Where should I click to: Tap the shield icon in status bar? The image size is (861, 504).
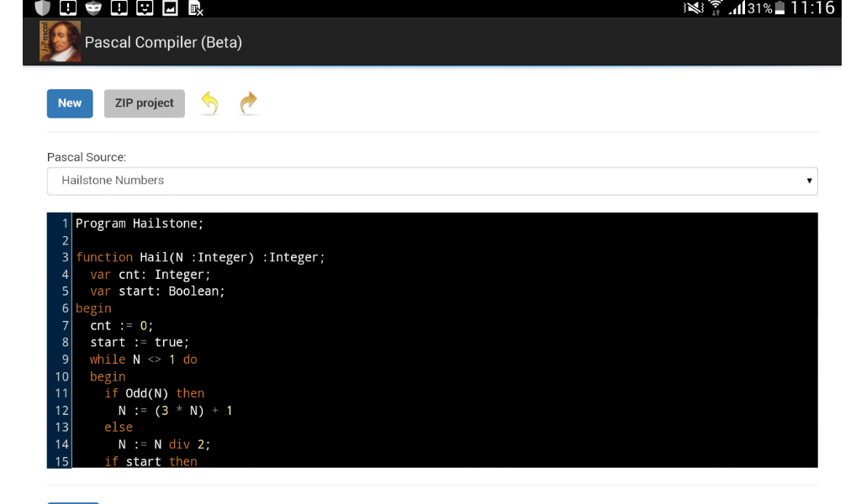[x=42, y=8]
